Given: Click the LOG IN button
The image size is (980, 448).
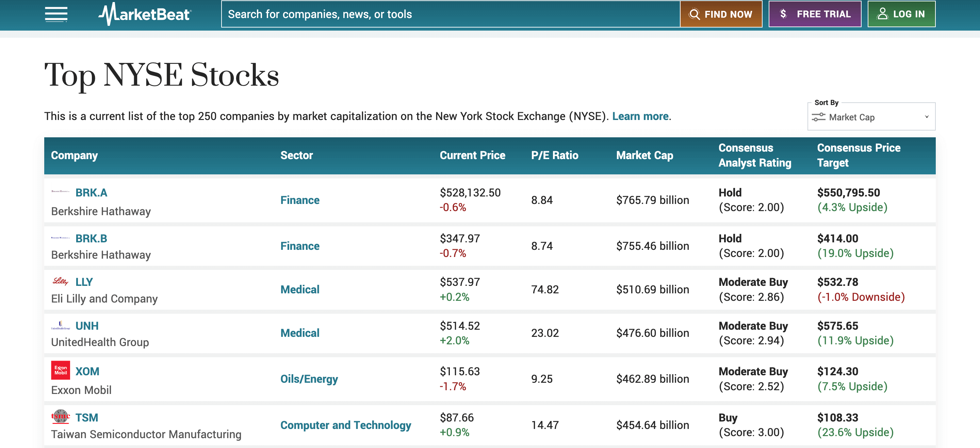Looking at the screenshot, I should point(901,14).
